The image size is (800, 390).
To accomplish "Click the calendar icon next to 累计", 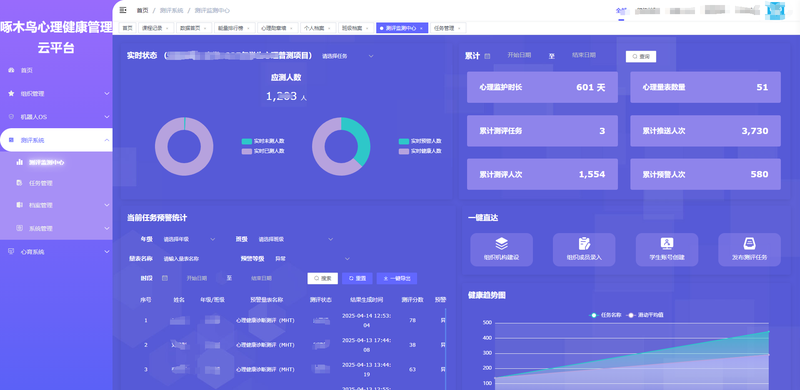I will point(487,56).
